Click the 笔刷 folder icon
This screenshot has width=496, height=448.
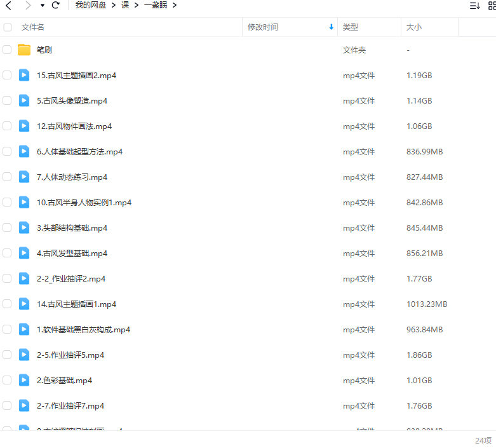pyautogui.click(x=24, y=50)
